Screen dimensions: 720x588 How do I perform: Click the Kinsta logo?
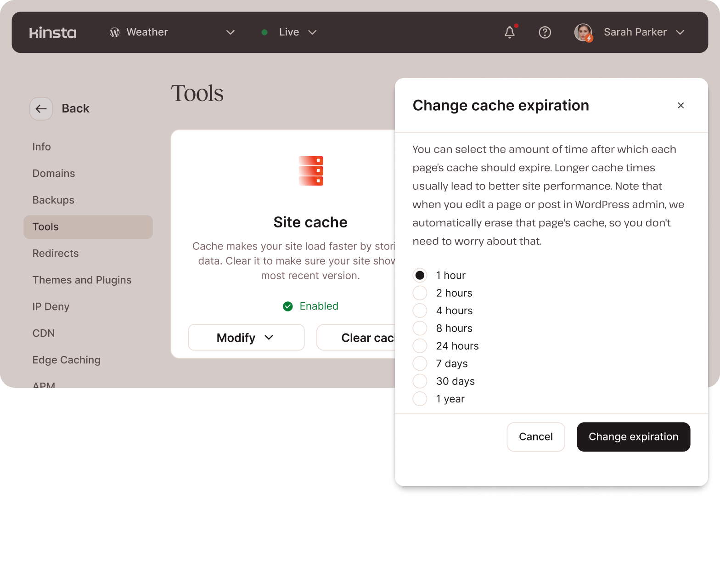52,33
